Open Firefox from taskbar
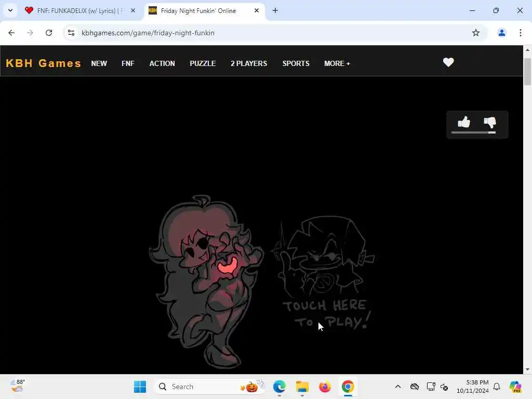Viewport: 532px width, 399px height. pyautogui.click(x=325, y=387)
